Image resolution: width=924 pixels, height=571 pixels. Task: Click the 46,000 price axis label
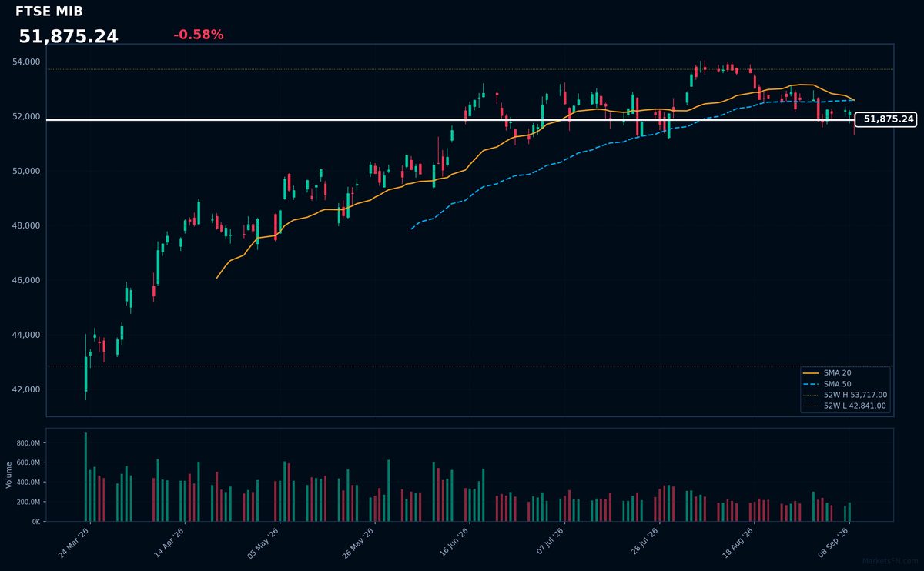click(26, 280)
